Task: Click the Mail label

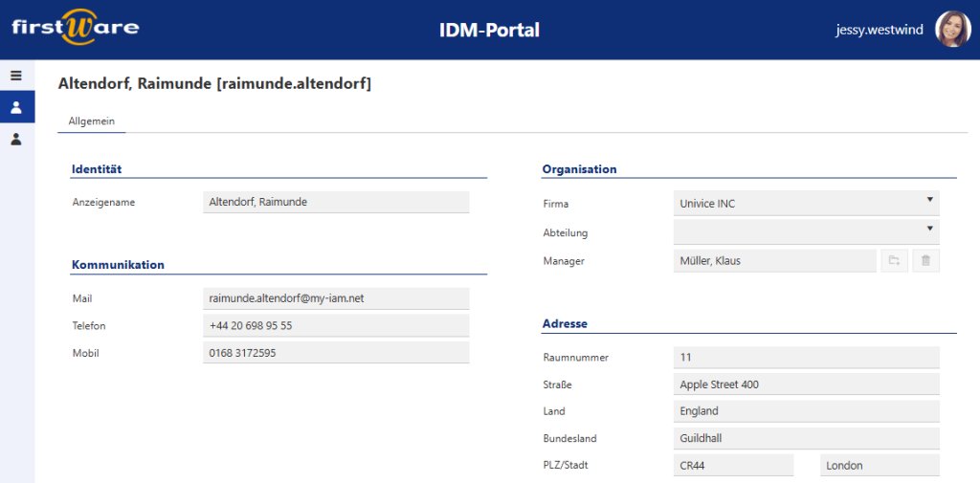Action: click(x=82, y=298)
